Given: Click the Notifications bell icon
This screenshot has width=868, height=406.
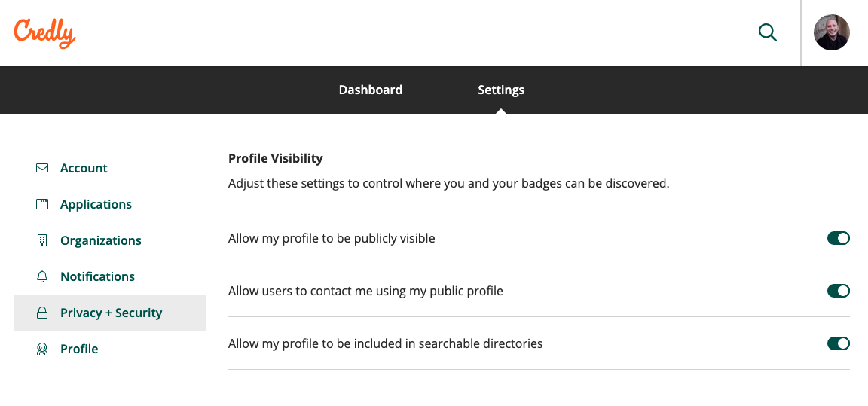Looking at the screenshot, I should pos(42,276).
